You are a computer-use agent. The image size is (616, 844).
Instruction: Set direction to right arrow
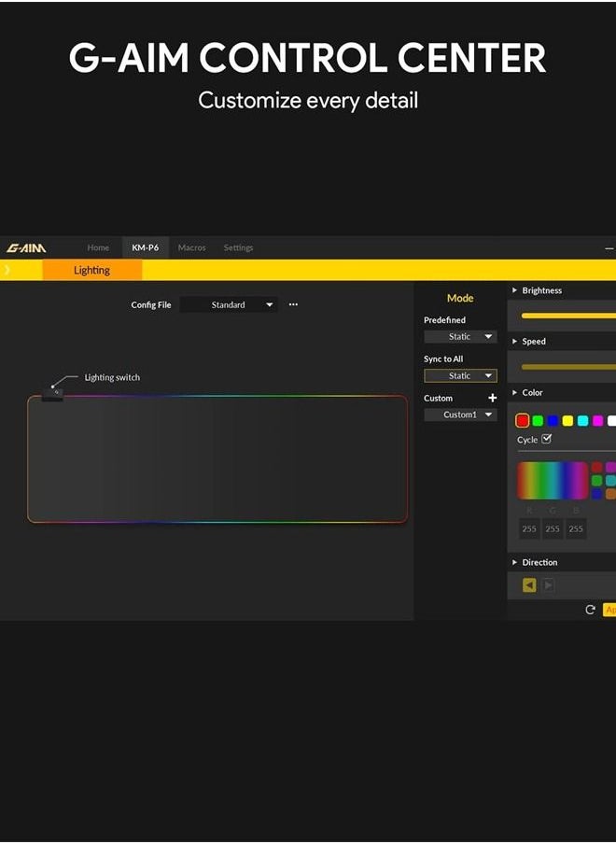click(x=548, y=585)
